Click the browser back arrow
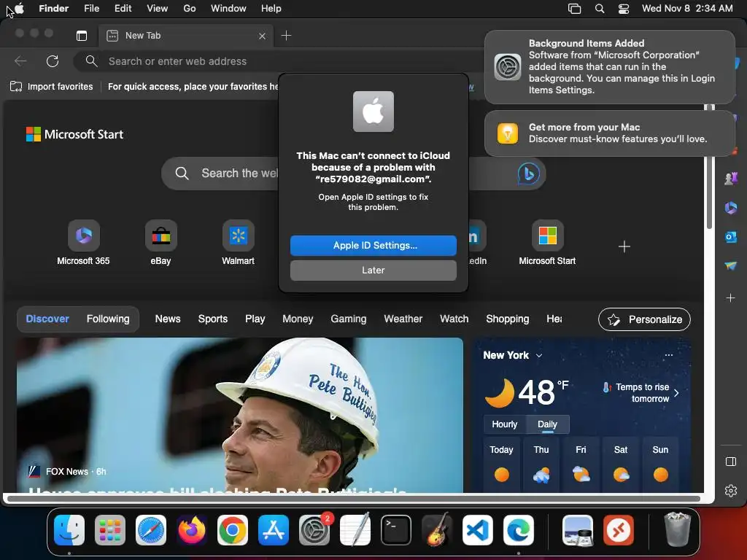747x560 pixels. [20, 61]
